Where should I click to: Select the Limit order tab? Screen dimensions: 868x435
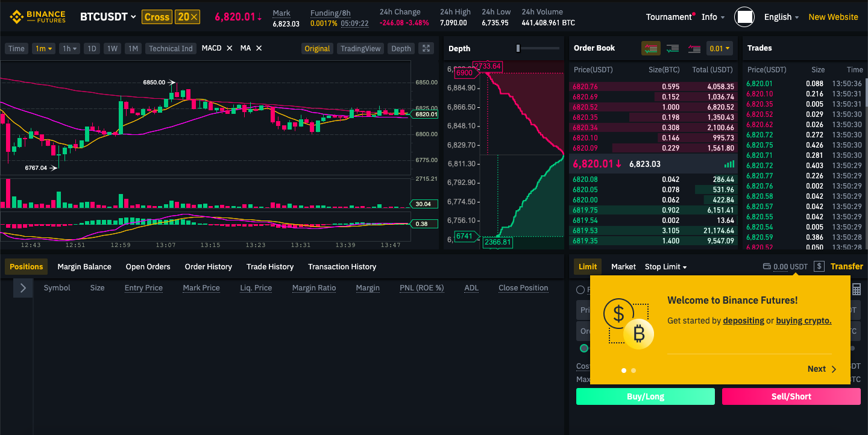[x=588, y=266]
